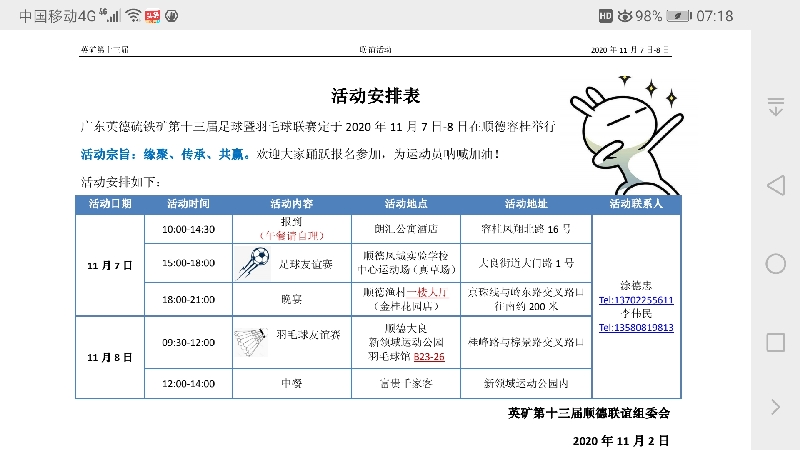Select the 活动联系人 column header
This screenshot has height=450, width=800.
636,204
